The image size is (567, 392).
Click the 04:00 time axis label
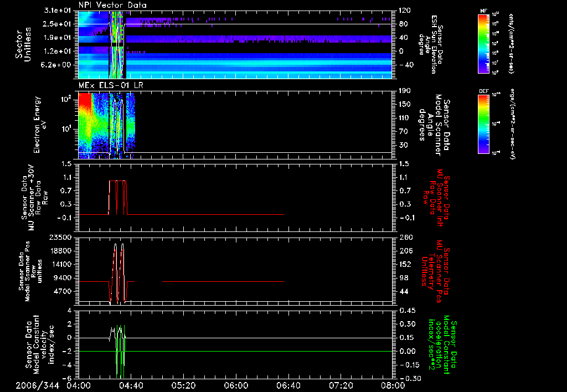79,385
